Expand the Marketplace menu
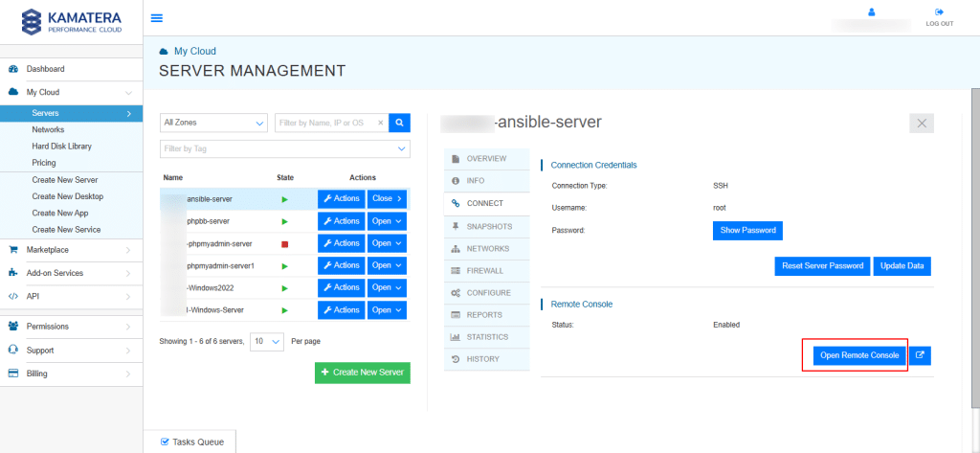980x453 pixels. coord(71,250)
